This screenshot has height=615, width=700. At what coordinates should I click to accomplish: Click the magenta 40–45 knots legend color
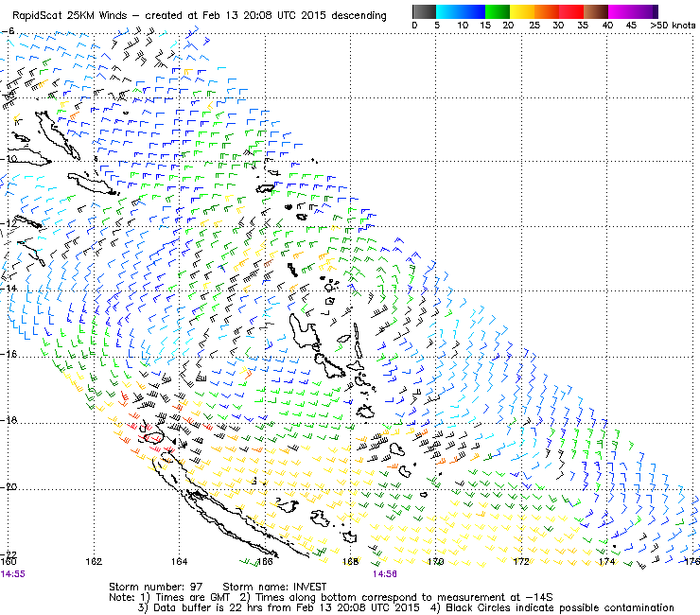pos(621,11)
